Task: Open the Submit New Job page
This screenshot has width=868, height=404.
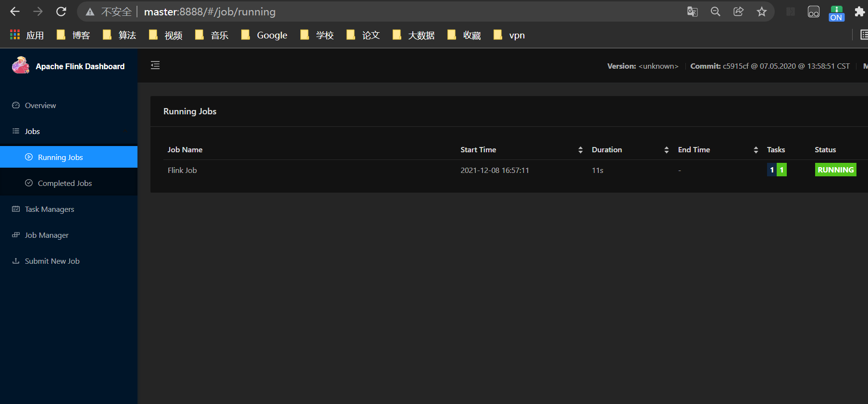Action: pos(69,261)
